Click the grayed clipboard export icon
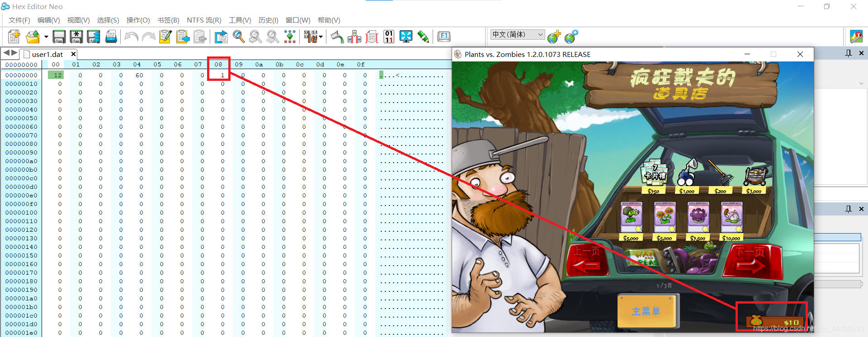 coord(200,37)
